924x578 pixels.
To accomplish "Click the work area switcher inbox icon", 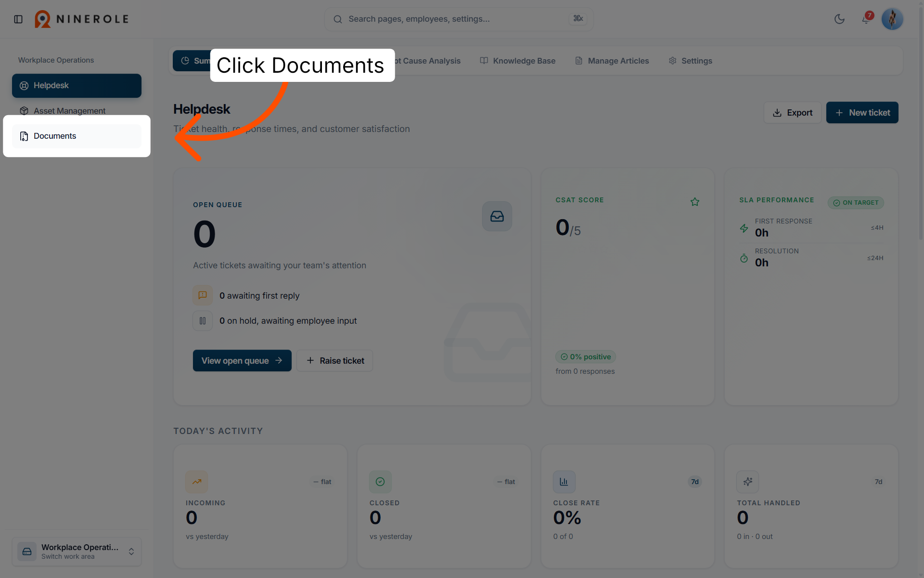I will (27, 552).
